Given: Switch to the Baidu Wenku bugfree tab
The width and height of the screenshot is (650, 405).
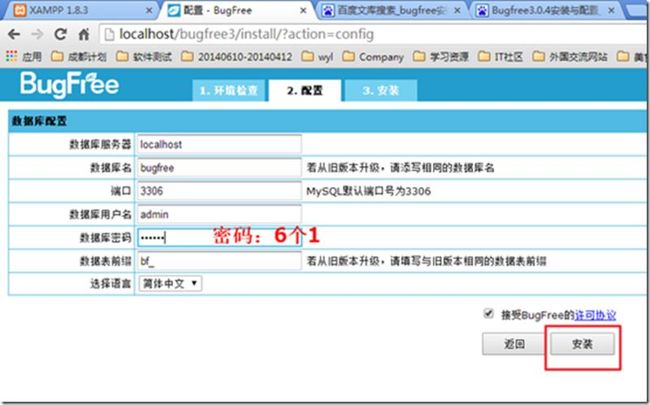Looking at the screenshot, I should [x=390, y=11].
